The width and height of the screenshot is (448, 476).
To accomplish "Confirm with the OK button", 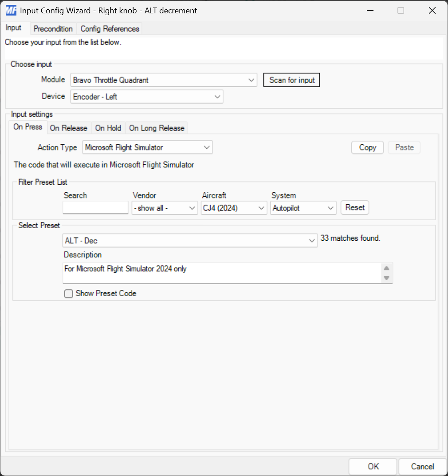I will (x=373, y=466).
